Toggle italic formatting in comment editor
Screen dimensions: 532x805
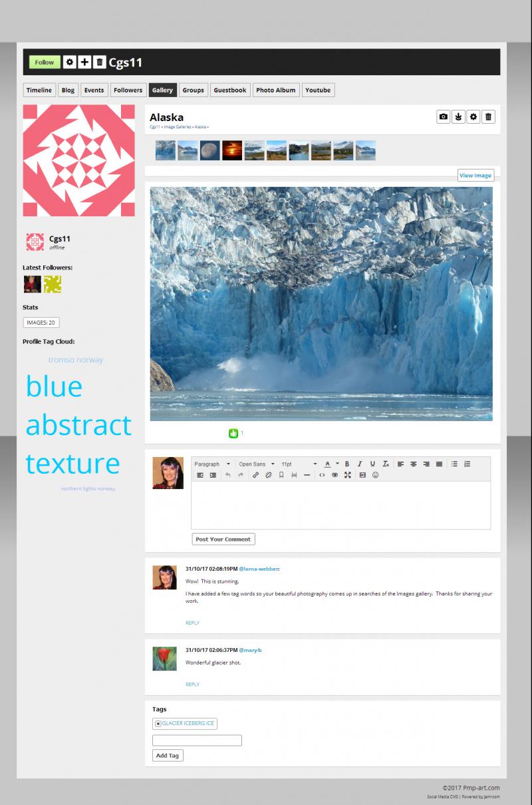pos(360,464)
